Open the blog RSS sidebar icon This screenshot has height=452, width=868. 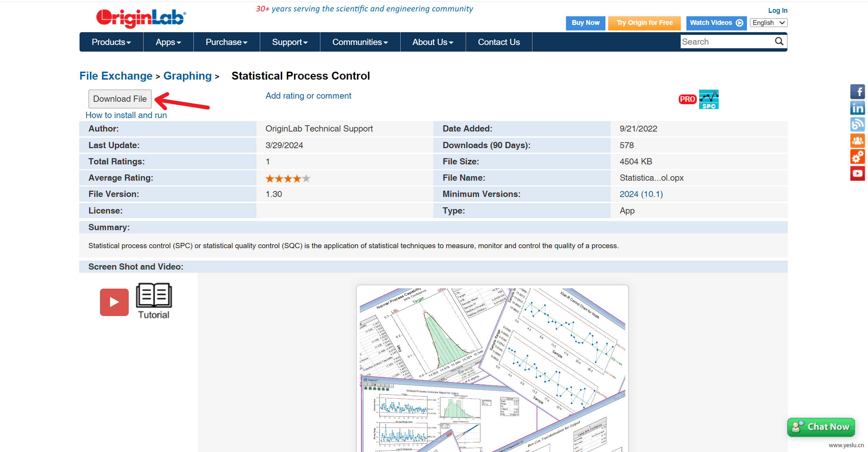tap(858, 124)
